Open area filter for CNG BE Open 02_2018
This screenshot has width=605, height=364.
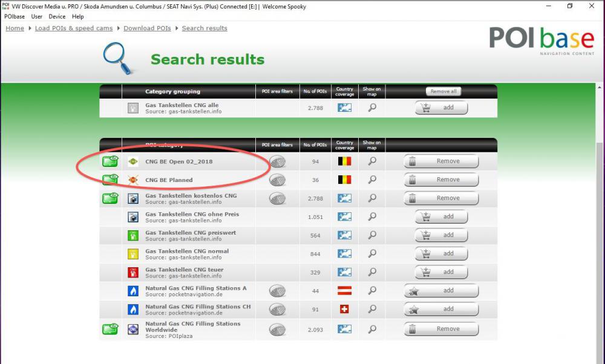pyautogui.click(x=278, y=161)
